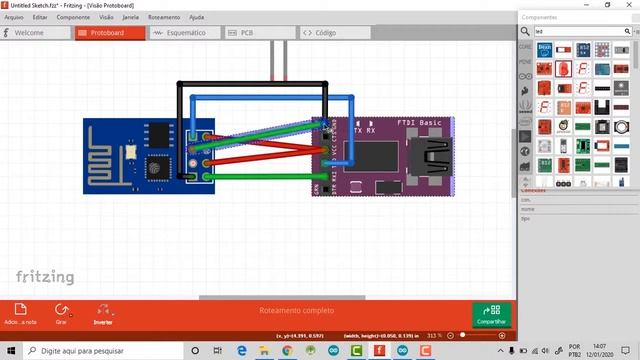
Task: Open the Arquivo menu
Action: tap(14, 17)
